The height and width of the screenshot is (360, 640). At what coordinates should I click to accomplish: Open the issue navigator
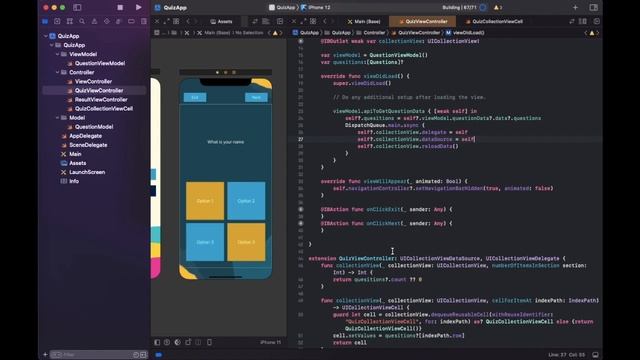coord(94,21)
